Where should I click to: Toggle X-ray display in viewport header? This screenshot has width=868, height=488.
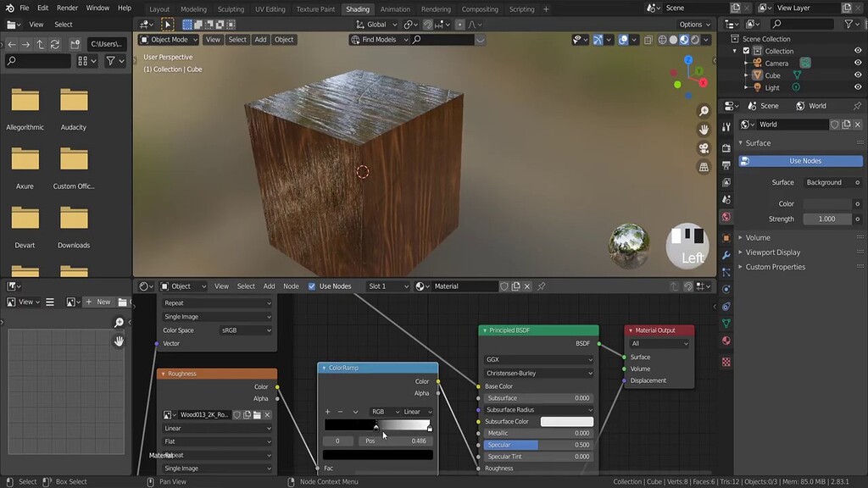(648, 40)
